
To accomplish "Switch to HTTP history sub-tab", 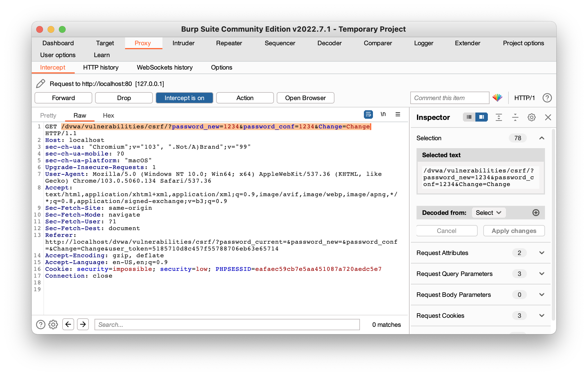I will [x=101, y=67].
